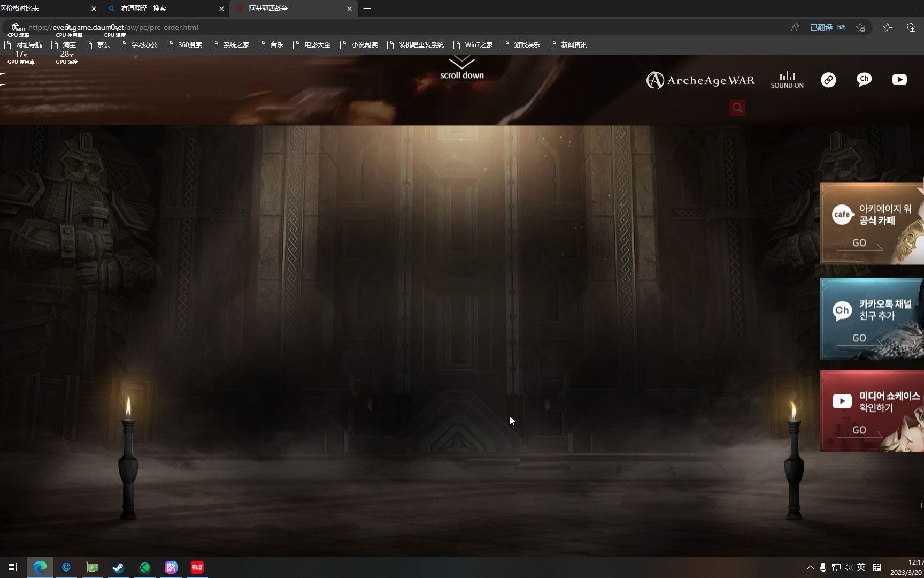924x578 pixels.
Task: Open the 装机吧重装系统 bookmark
Action: point(415,45)
